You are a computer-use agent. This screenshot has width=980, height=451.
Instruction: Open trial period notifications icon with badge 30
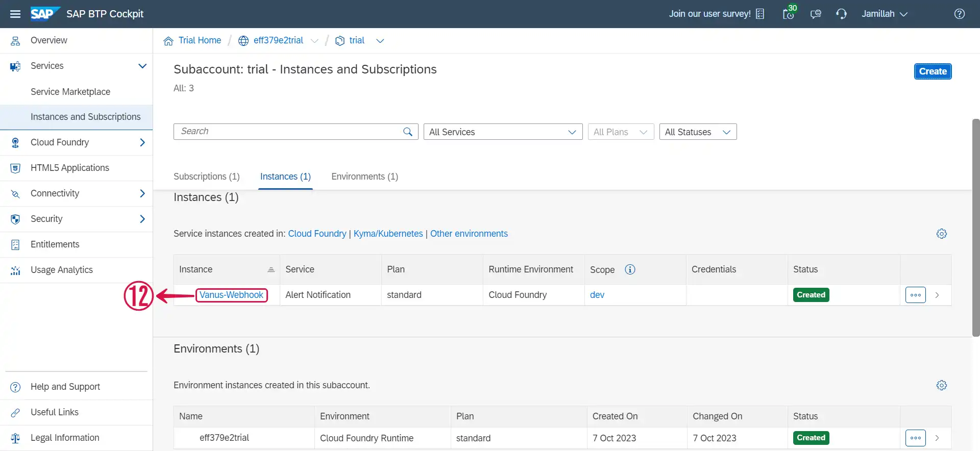pos(789,13)
